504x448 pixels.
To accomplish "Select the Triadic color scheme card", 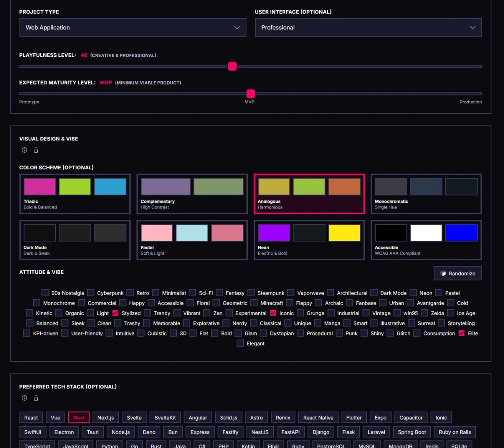I will [x=75, y=194].
